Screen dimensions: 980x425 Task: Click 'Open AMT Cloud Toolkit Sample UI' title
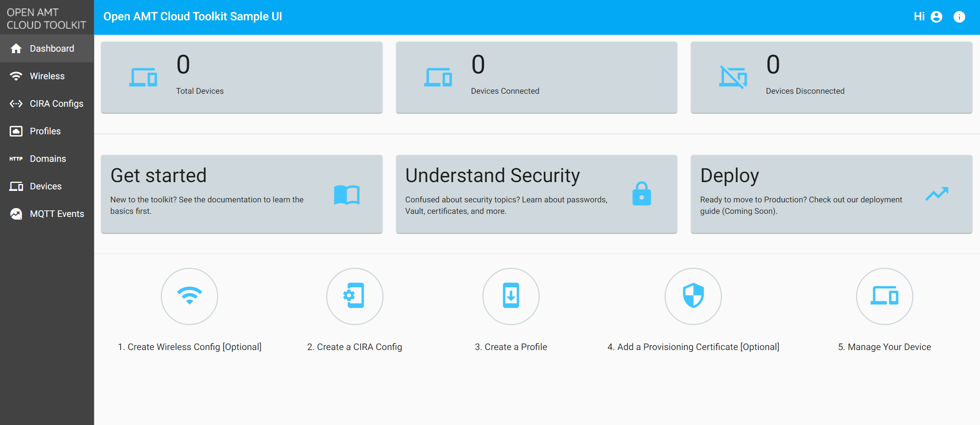click(x=193, y=16)
